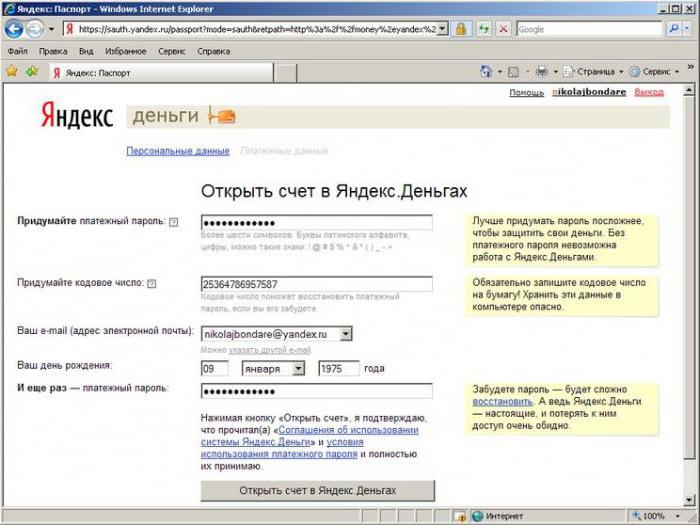The height and width of the screenshot is (525, 700).
Task: Click the nikolajbondare username link
Action: click(589, 92)
